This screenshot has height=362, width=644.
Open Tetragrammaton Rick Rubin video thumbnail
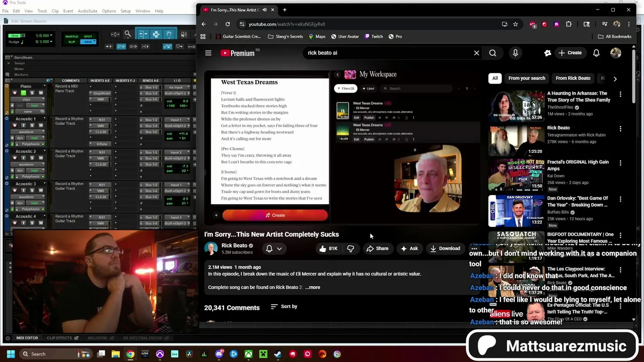(516, 140)
